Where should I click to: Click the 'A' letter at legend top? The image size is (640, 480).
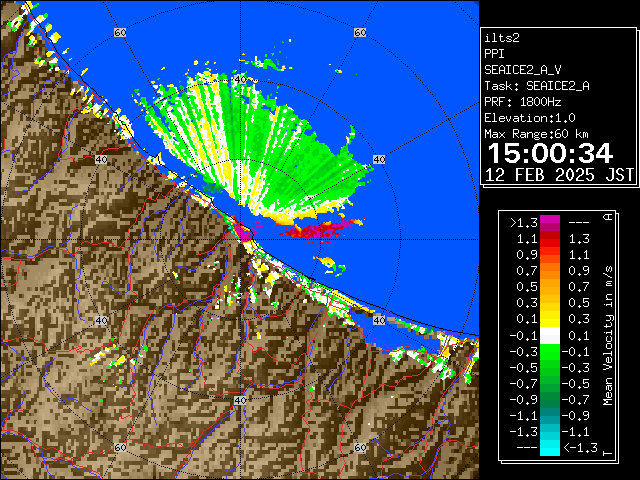click(608, 216)
